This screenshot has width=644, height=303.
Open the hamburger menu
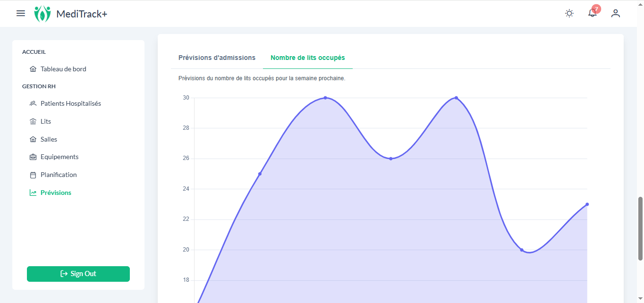[x=21, y=13]
